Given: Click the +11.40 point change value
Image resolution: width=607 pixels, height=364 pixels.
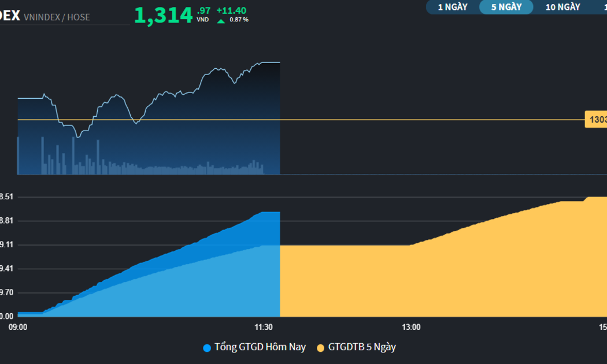Looking at the screenshot, I should (x=231, y=10).
